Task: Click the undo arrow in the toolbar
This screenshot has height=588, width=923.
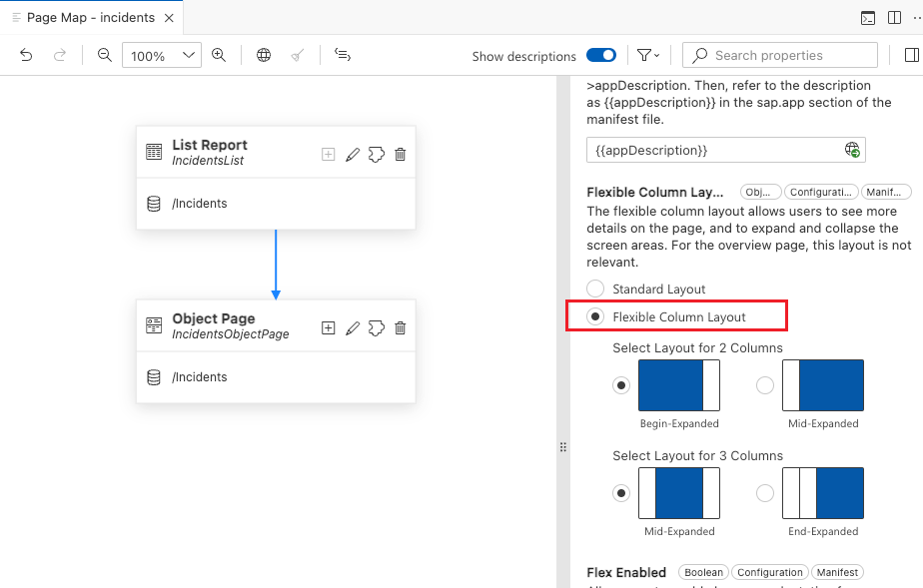Action: (26, 56)
